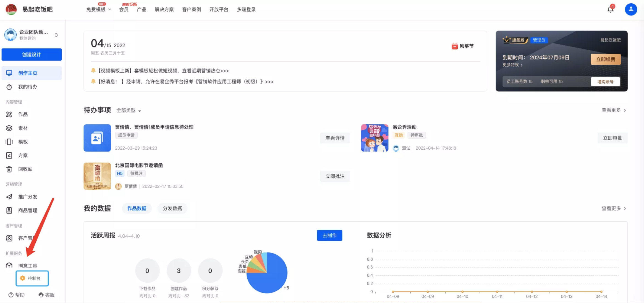644x303 pixels.
Task: Open 商品管理 in the sidebar
Action: click(32, 210)
